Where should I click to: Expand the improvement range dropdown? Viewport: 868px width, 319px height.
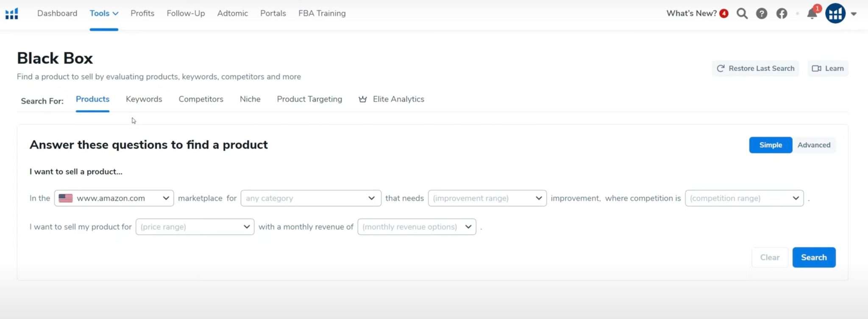pos(487,198)
